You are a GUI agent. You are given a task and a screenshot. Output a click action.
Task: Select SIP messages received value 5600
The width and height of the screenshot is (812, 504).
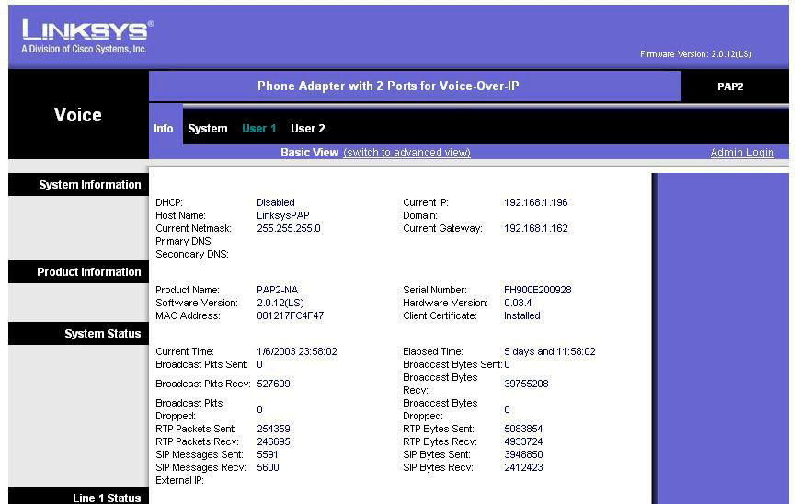[x=268, y=468]
